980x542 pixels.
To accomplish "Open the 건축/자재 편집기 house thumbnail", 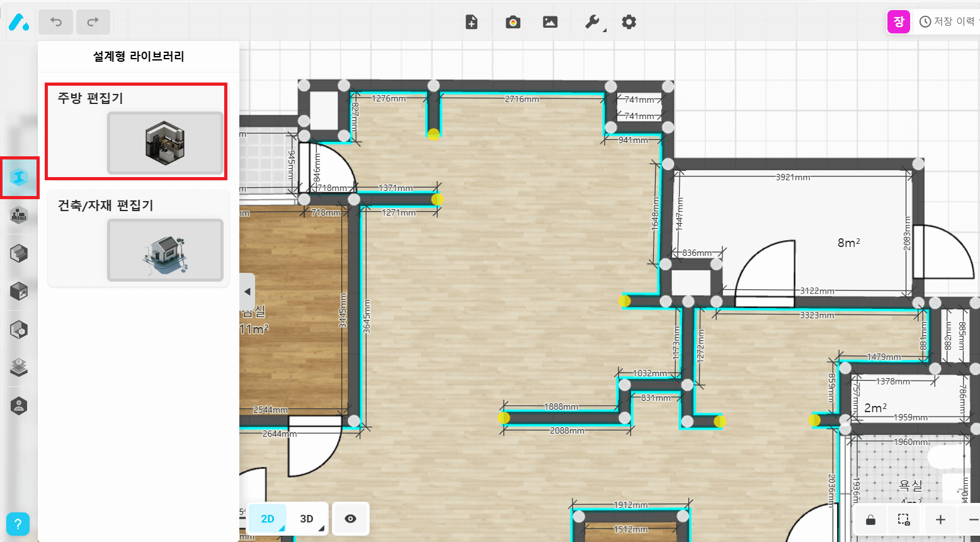I will coord(165,250).
